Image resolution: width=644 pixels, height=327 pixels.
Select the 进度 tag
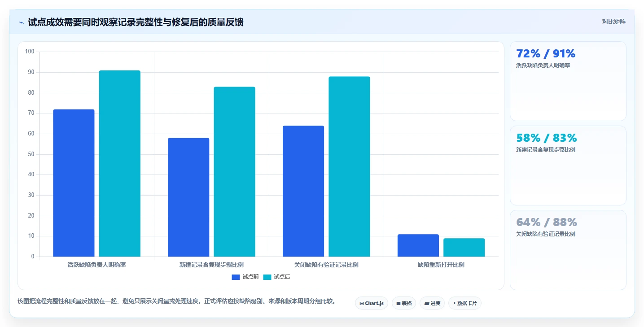tap(432, 303)
